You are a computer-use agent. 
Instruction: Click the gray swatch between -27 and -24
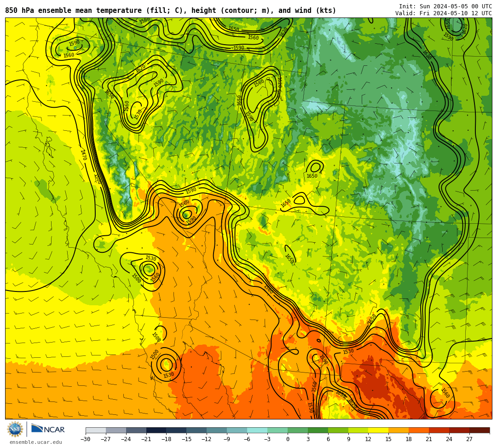116,430
